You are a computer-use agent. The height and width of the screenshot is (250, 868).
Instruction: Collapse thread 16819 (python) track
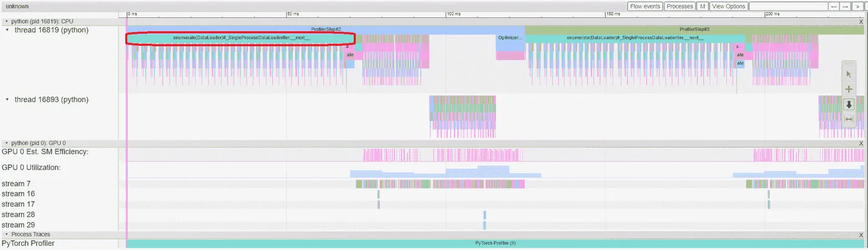(7, 29)
